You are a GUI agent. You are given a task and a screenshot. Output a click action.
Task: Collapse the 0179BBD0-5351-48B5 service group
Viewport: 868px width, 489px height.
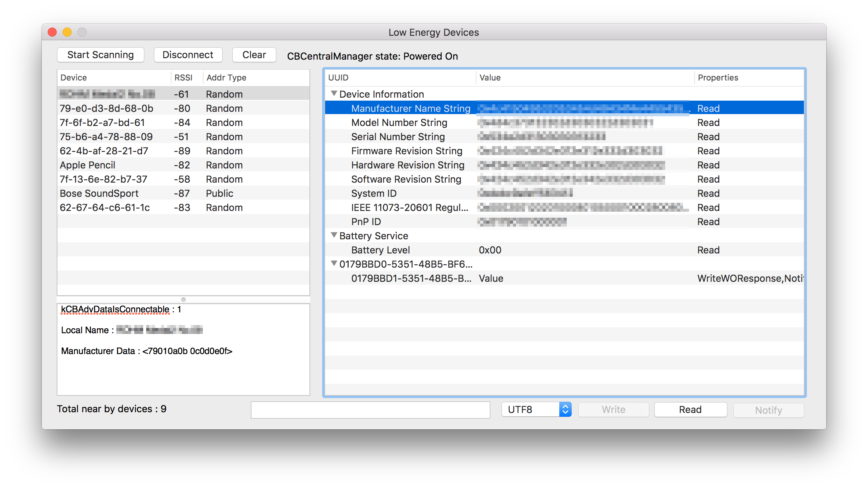point(334,264)
